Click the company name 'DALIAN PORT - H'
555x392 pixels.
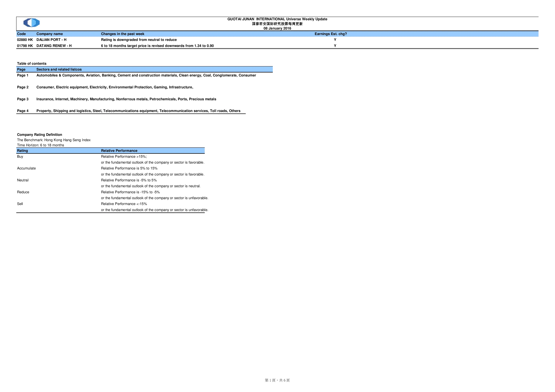coord(51,40)
